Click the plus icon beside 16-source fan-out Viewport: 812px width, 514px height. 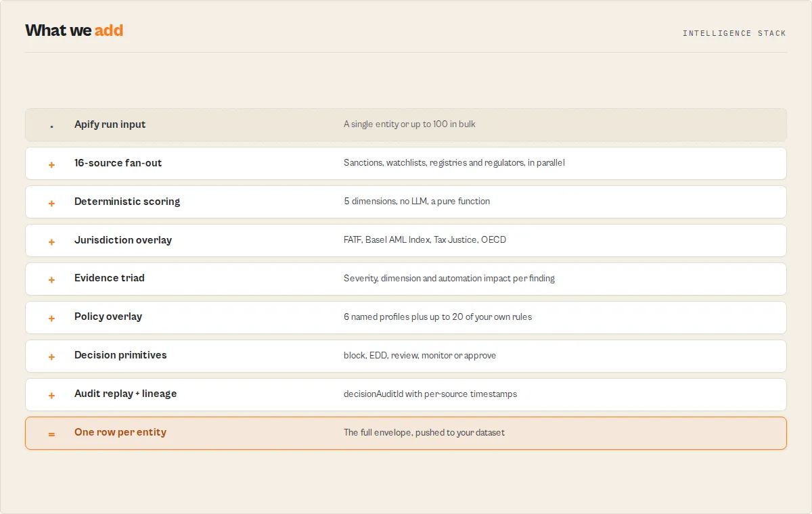click(x=51, y=164)
